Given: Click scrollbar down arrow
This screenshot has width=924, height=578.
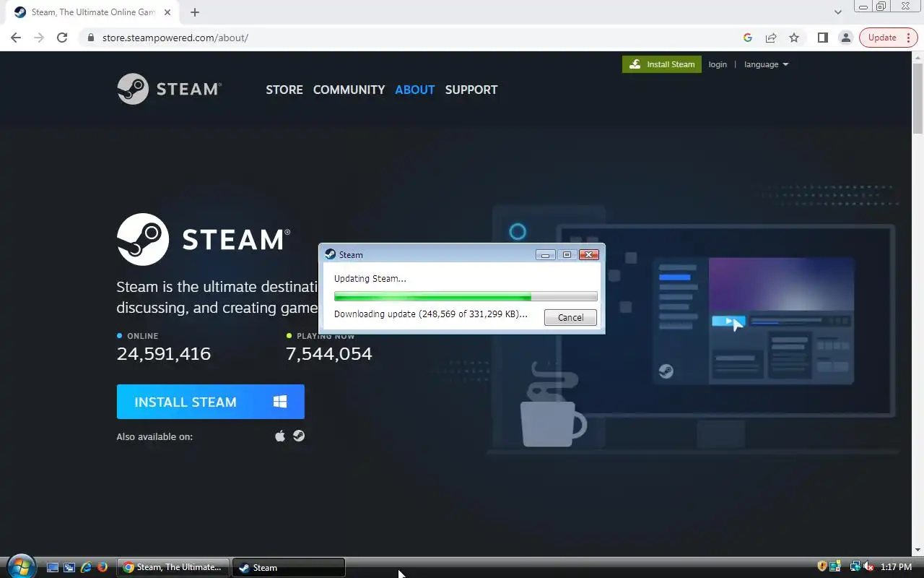Looking at the screenshot, I should click(918, 551).
